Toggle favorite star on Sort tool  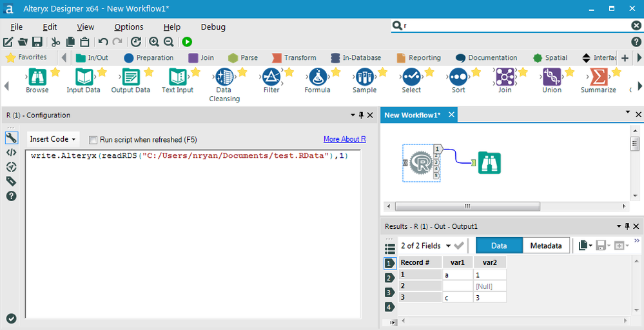coord(476,73)
